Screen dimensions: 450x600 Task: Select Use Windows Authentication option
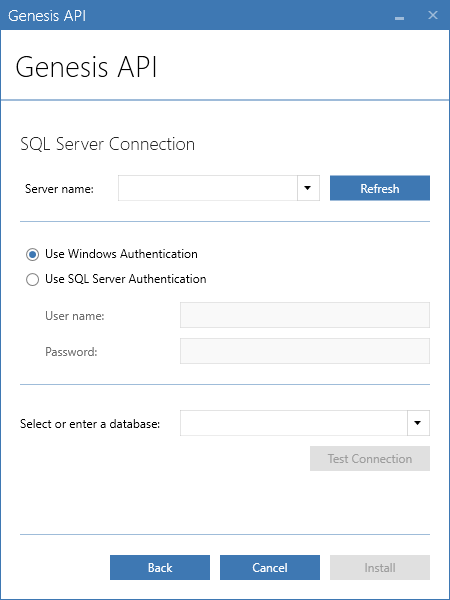click(x=33, y=254)
